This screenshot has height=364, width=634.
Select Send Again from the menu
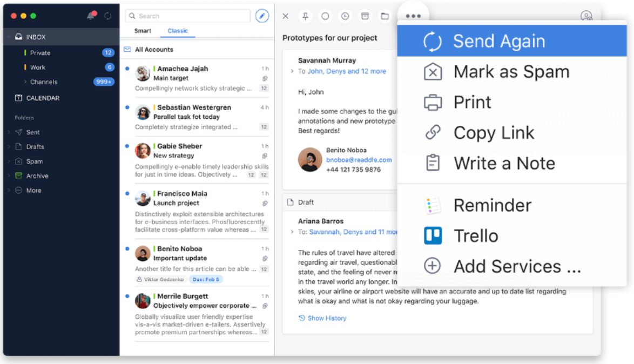pos(498,41)
